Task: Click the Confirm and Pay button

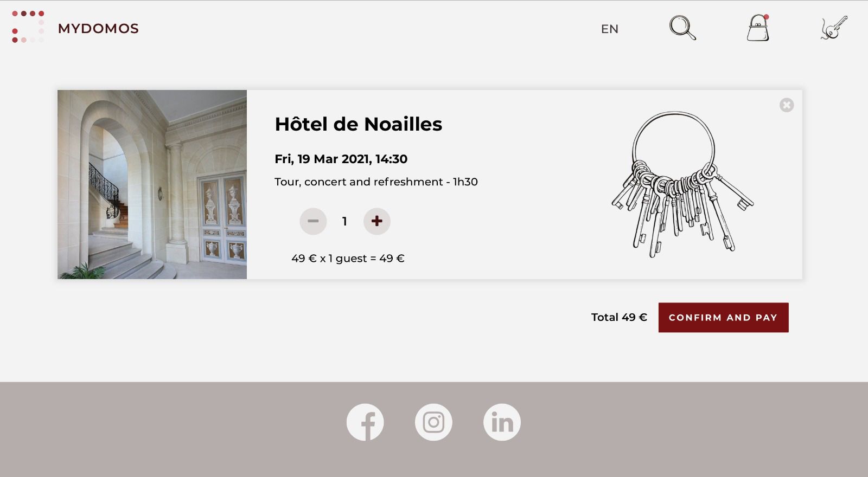Action: coord(723,318)
